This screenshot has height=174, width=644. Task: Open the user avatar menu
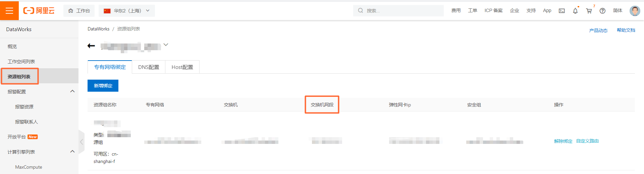635,11
